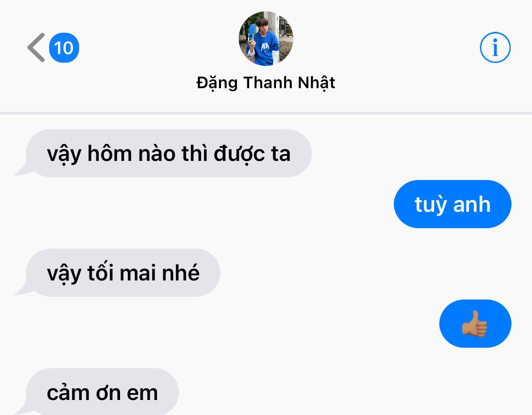
Task: Tap the back chevron arrow
Action: coord(36,47)
